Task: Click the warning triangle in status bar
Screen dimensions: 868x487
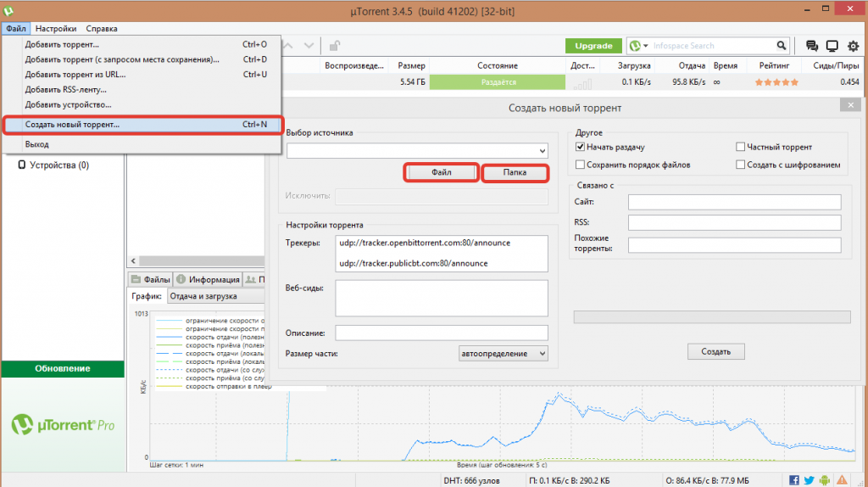Action: coord(842,480)
